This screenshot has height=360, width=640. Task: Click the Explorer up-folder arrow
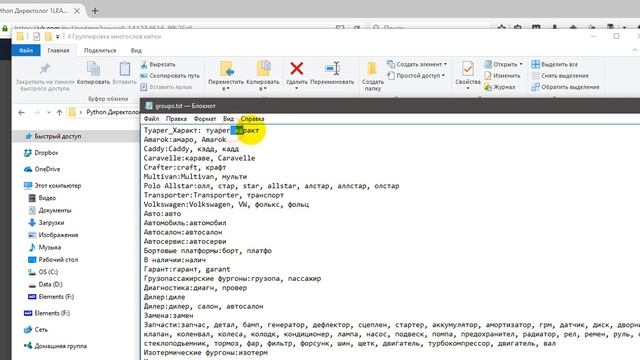coord(60,112)
